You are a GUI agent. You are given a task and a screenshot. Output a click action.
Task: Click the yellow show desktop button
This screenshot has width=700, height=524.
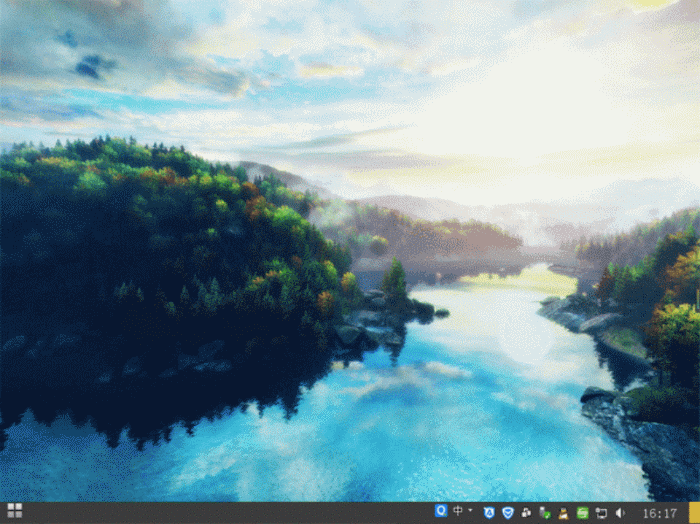click(x=695, y=513)
